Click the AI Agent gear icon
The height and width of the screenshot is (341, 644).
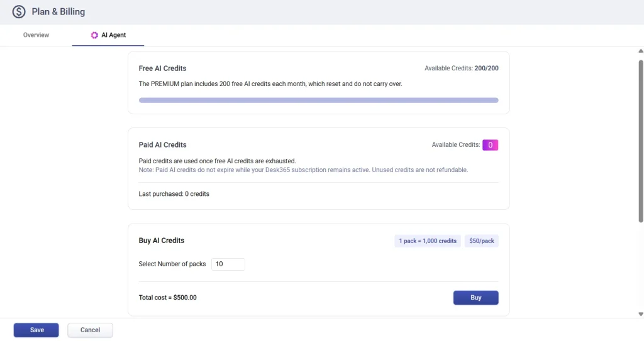pos(94,35)
